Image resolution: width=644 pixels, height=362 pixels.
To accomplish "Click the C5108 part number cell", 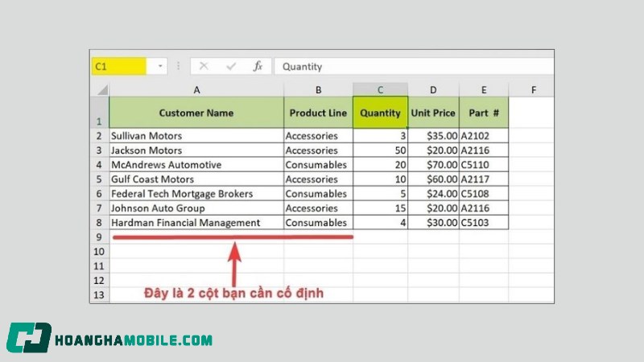I will (484, 194).
